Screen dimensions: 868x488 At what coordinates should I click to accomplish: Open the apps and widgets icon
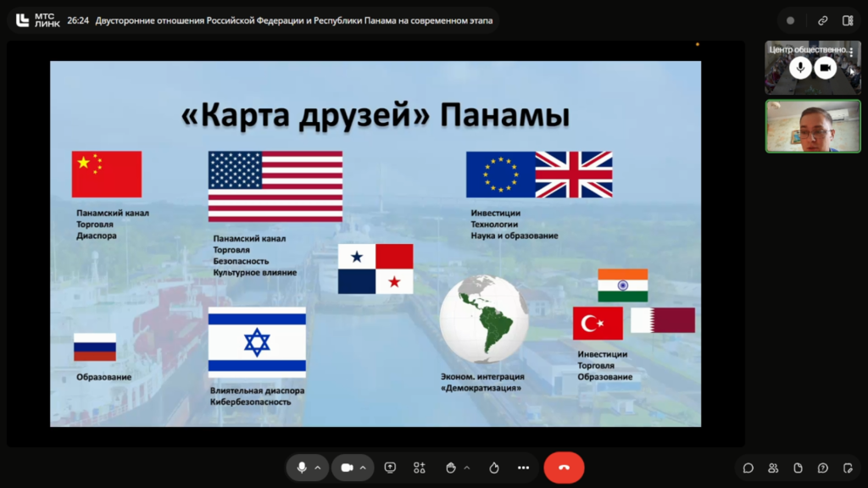[420, 468]
